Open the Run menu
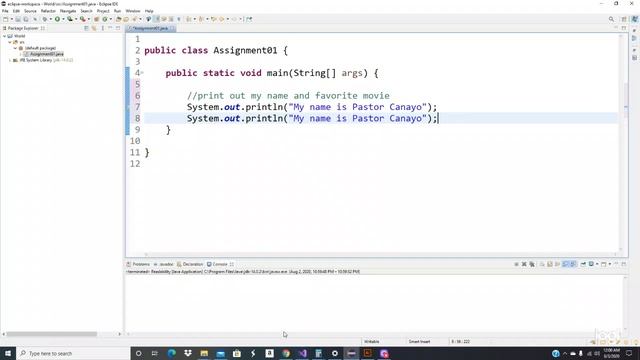Image resolution: width=640 pixels, height=360 pixels. [117, 11]
